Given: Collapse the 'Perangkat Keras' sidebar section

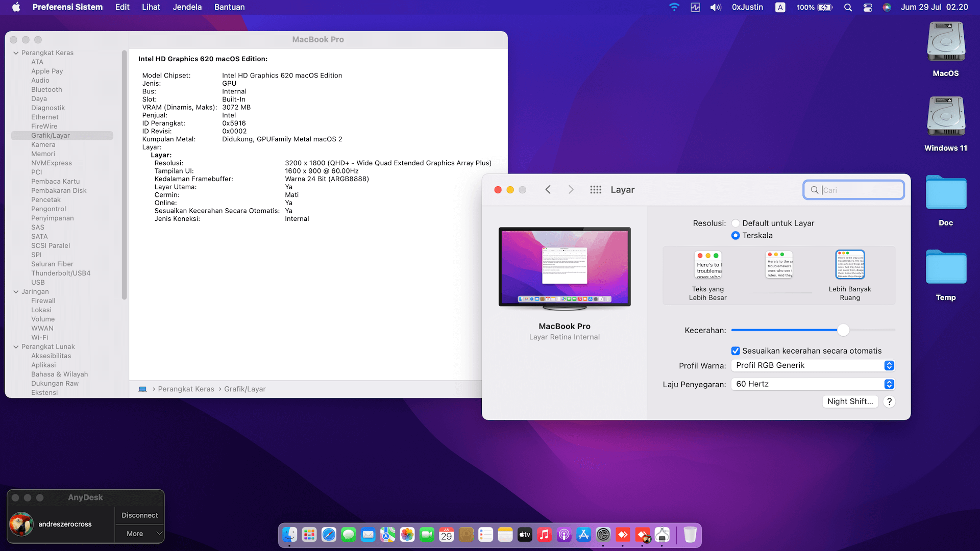Looking at the screenshot, I should [16, 53].
